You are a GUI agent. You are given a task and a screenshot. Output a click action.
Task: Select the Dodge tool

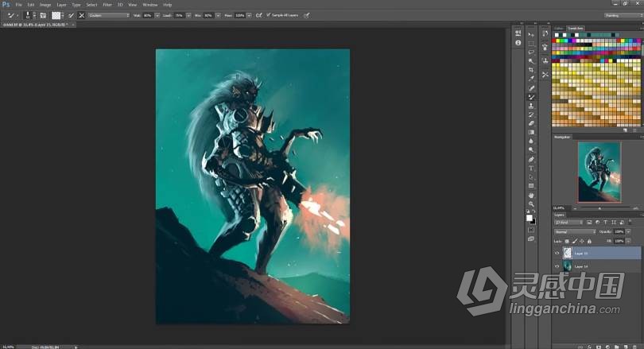(x=531, y=150)
